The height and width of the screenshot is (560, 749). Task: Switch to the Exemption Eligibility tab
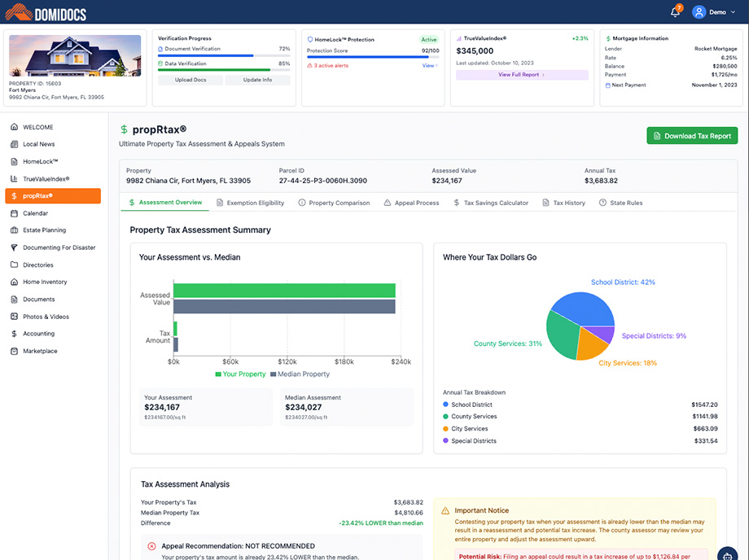click(250, 203)
